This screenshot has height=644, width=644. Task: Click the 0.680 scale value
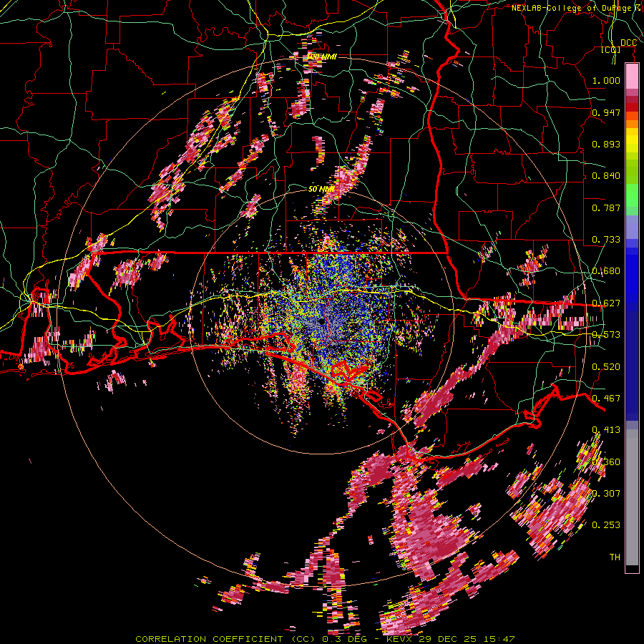(606, 271)
